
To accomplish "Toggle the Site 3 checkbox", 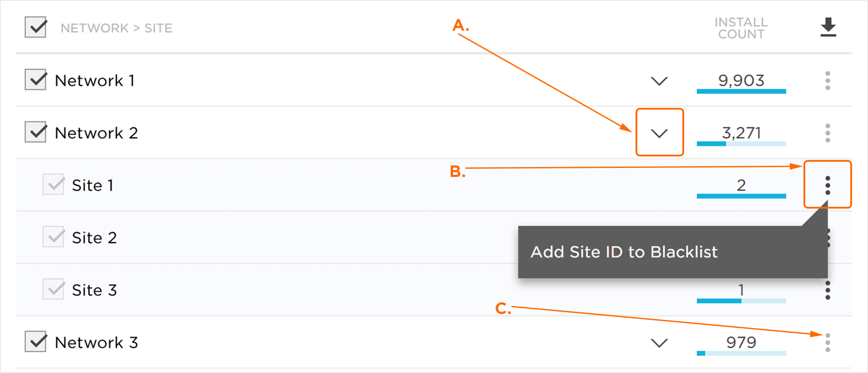I will click(53, 290).
